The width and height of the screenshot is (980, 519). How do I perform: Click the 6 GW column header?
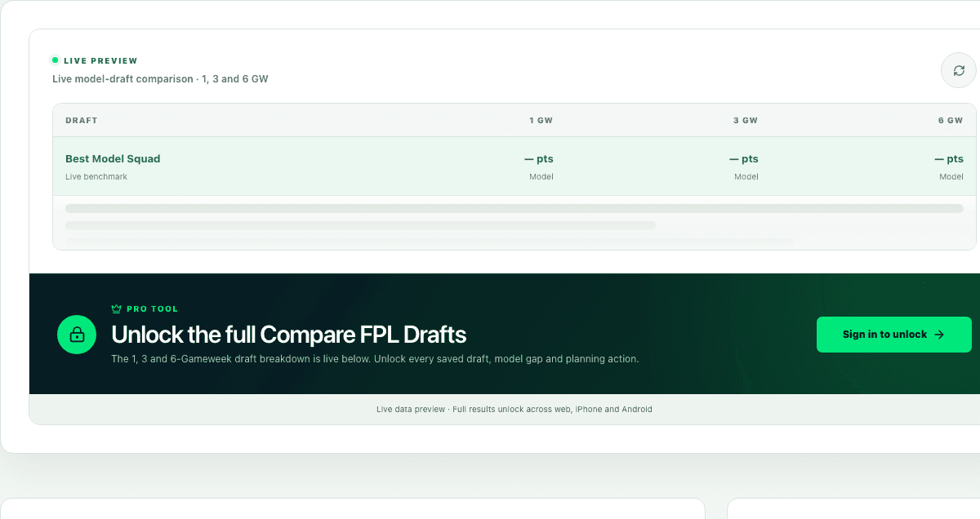[x=951, y=121]
